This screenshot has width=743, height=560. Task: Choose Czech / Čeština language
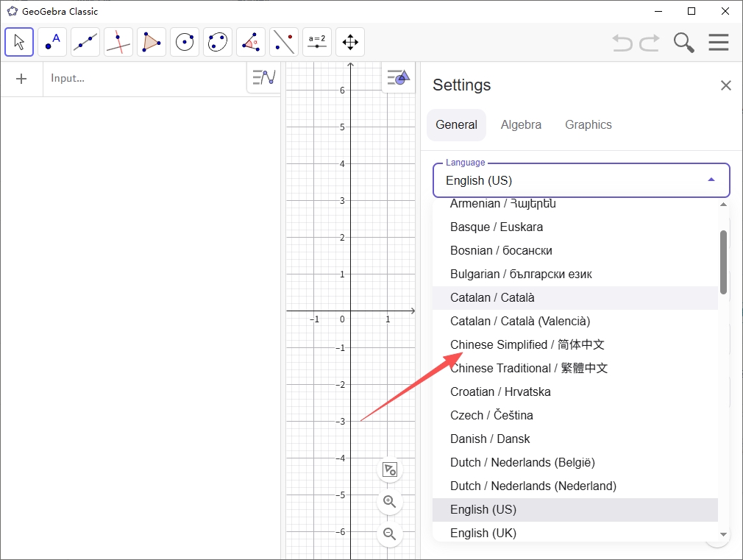(575, 415)
